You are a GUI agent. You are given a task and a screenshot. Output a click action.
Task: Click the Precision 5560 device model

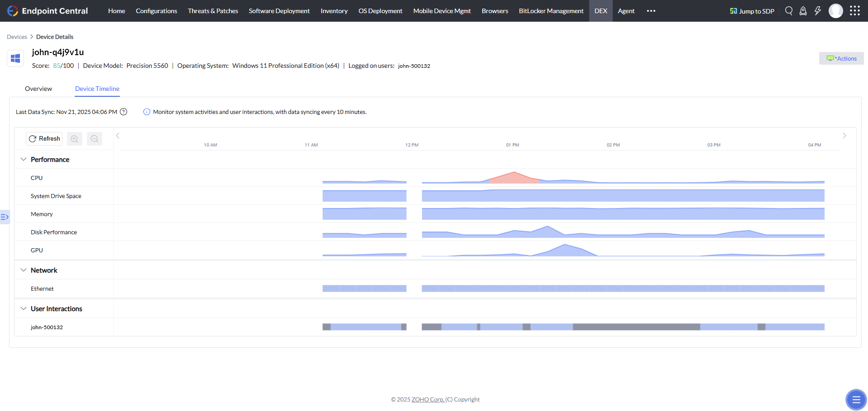tap(147, 66)
